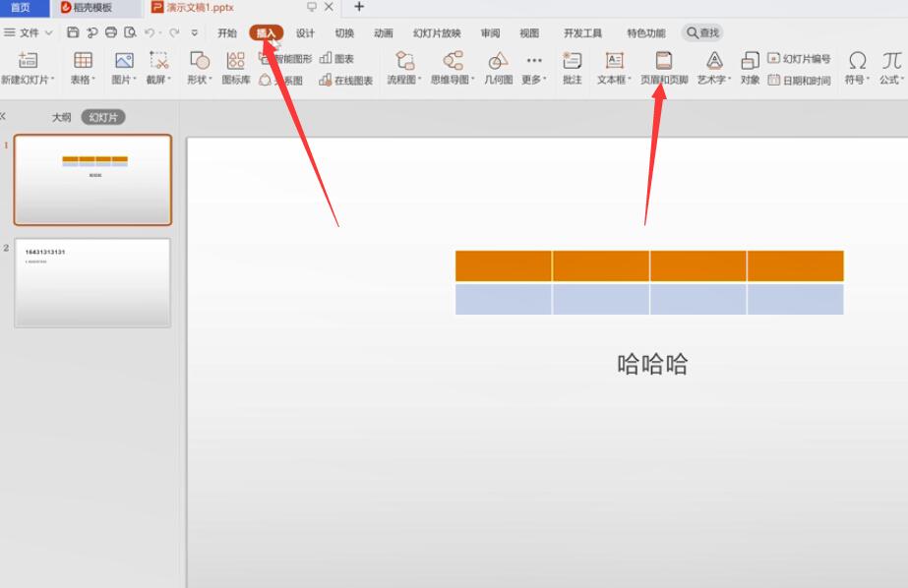Open the Start (开始) ribbon tab
Screen dimensions: 908x588
coord(227,33)
